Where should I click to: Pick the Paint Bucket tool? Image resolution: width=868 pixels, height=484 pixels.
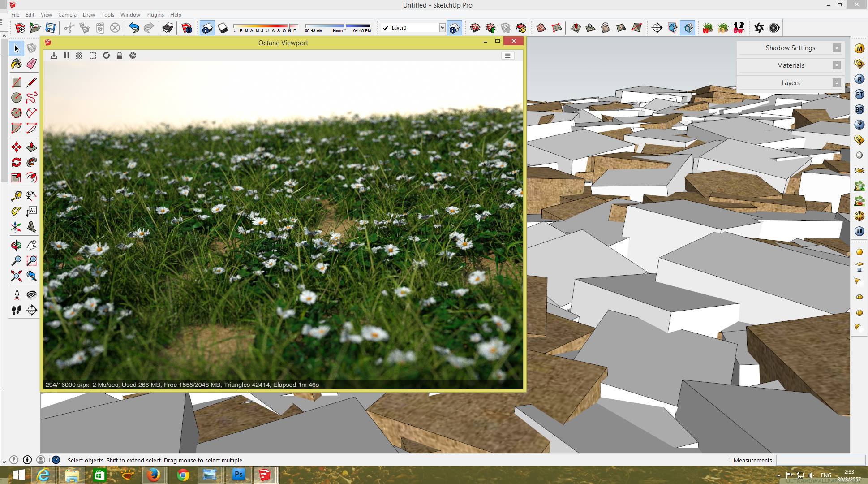pyautogui.click(x=17, y=64)
